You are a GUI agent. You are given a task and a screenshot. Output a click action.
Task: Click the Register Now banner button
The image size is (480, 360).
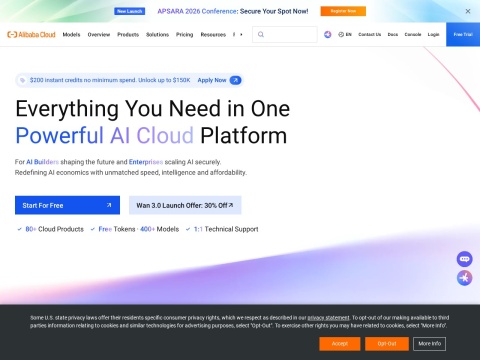coord(343,11)
